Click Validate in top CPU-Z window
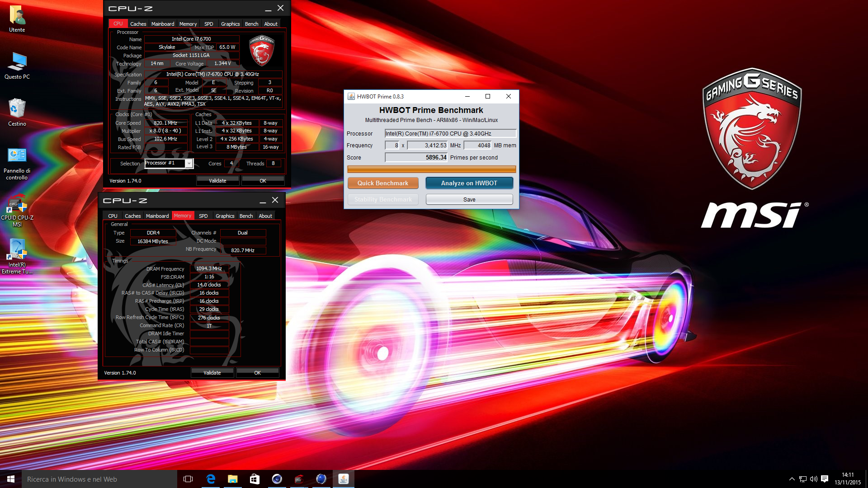 (x=217, y=181)
